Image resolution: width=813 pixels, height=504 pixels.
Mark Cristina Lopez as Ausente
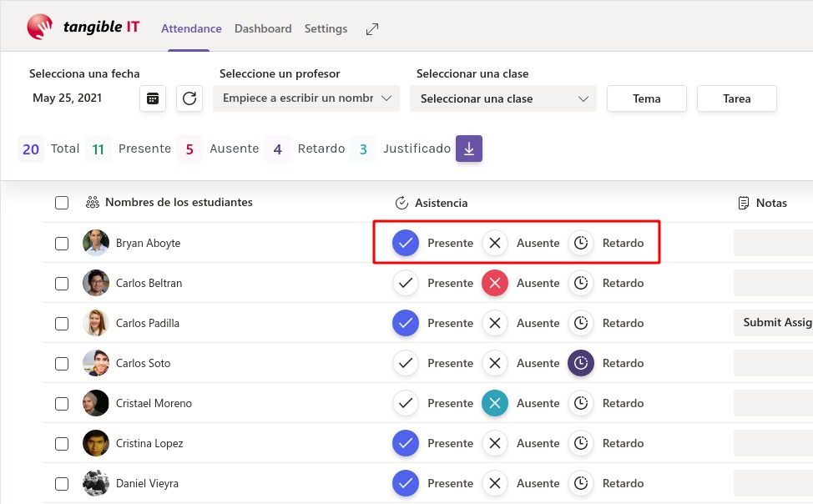click(x=495, y=443)
